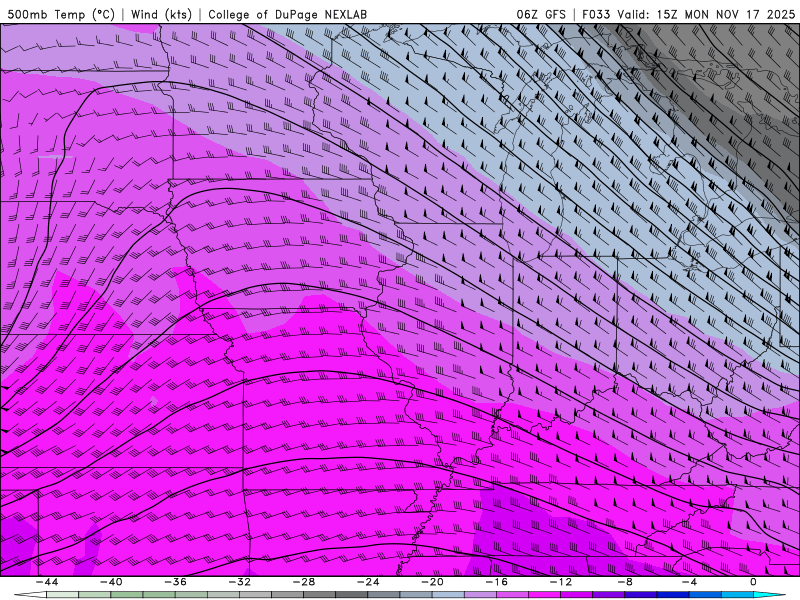The height and width of the screenshot is (600, 800).
Task: Click the -16 colorbar label
Action: click(x=496, y=582)
